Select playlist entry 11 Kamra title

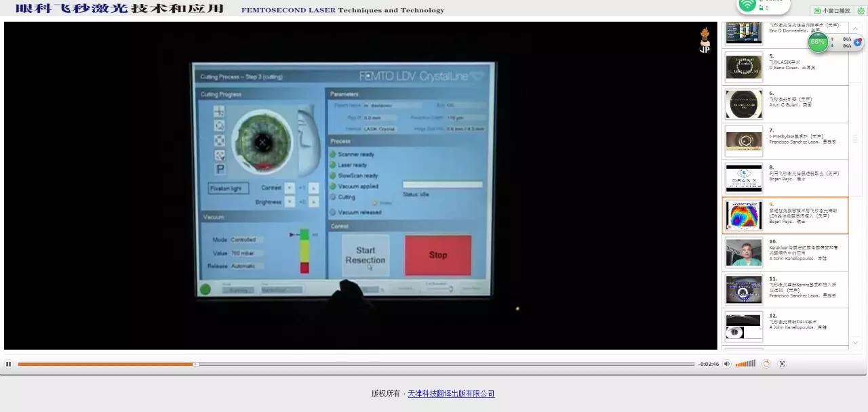coord(803,288)
